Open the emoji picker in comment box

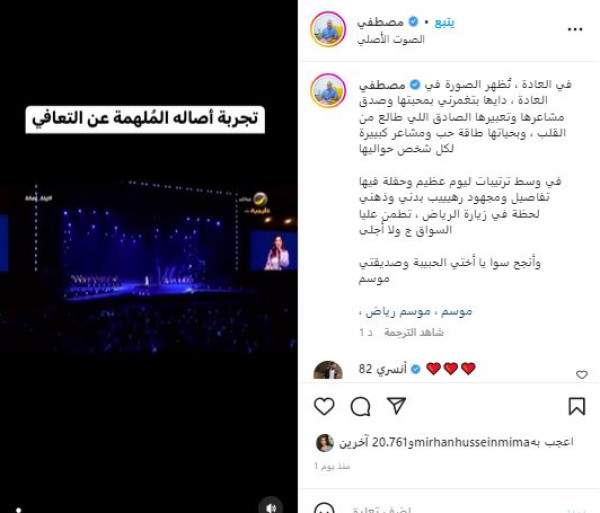tap(324, 508)
